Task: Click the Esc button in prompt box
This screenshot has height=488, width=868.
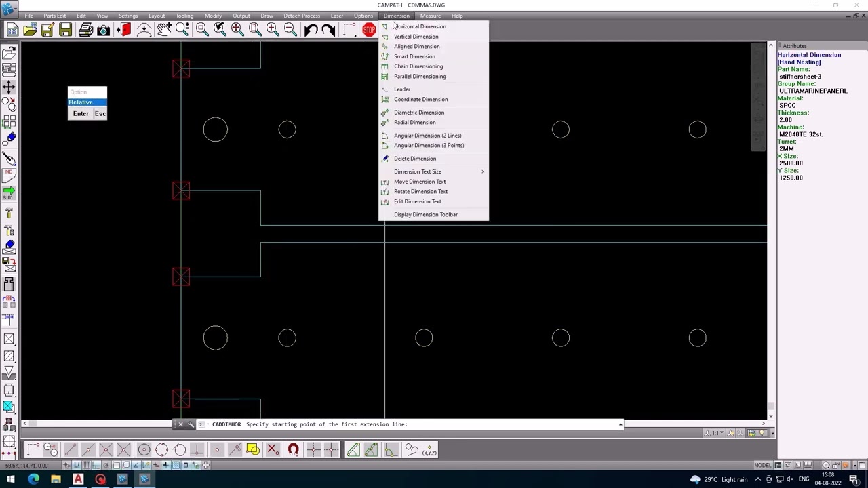Action: coord(100,114)
